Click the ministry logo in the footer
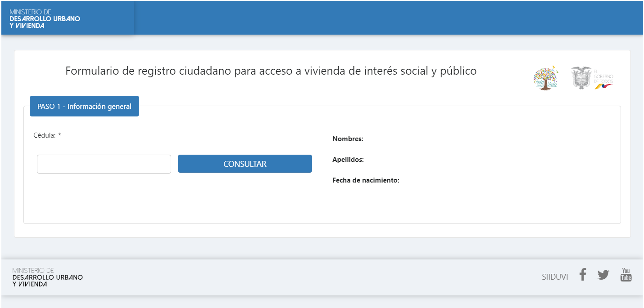The image size is (644, 308). point(46,277)
